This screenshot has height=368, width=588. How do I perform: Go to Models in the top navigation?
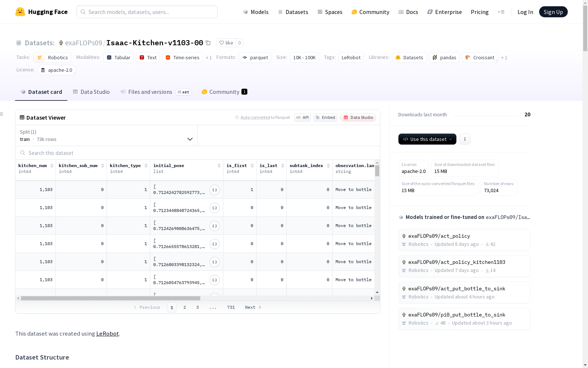256,12
